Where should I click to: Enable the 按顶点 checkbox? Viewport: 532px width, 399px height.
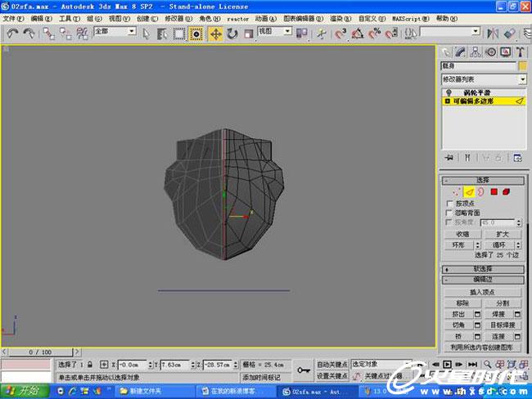point(449,204)
